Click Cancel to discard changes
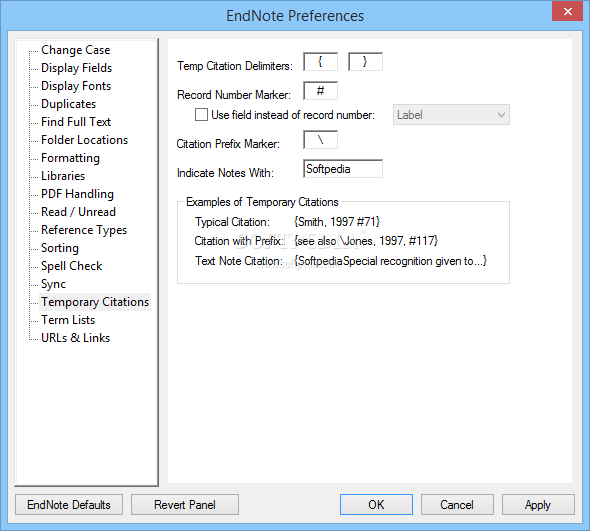 [x=457, y=505]
